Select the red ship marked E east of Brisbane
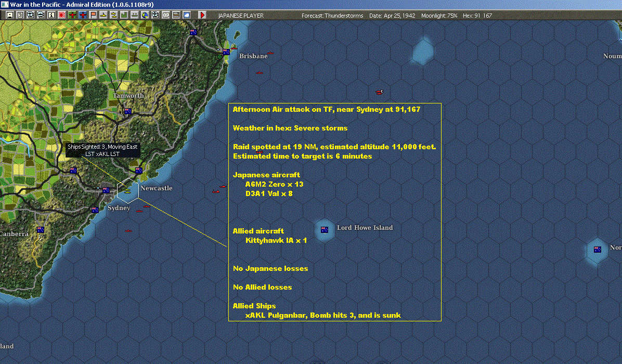622x364 pixels. 380,92
